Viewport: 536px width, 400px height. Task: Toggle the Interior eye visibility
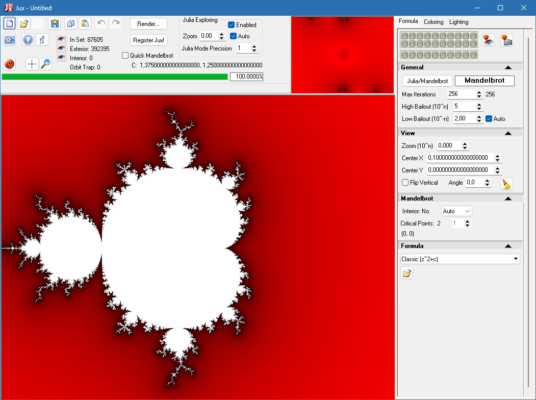[x=62, y=57]
